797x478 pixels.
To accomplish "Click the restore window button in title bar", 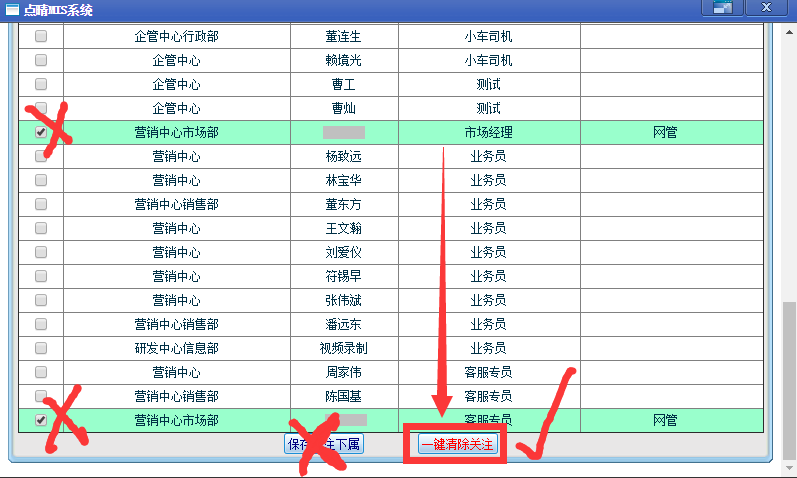I will [722, 7].
